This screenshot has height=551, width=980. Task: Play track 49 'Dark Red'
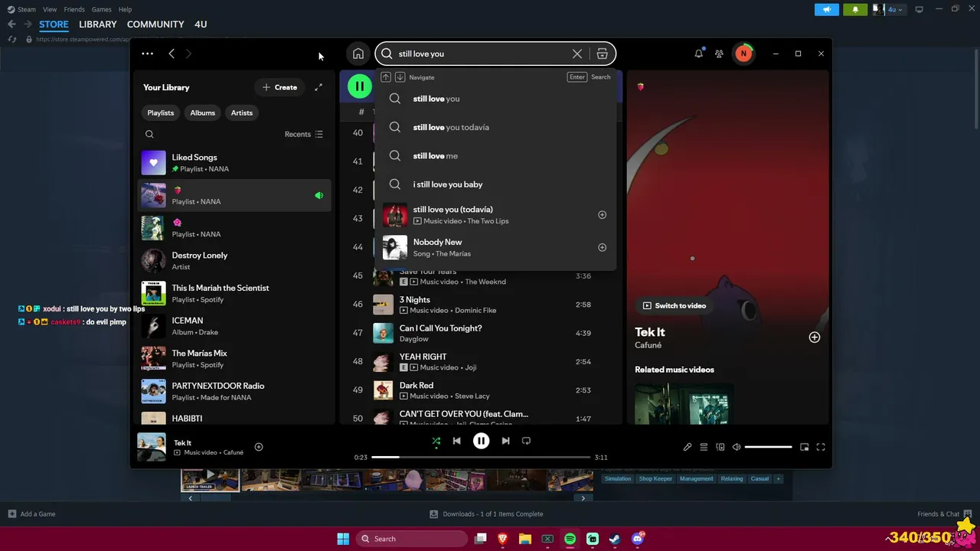coord(481,390)
